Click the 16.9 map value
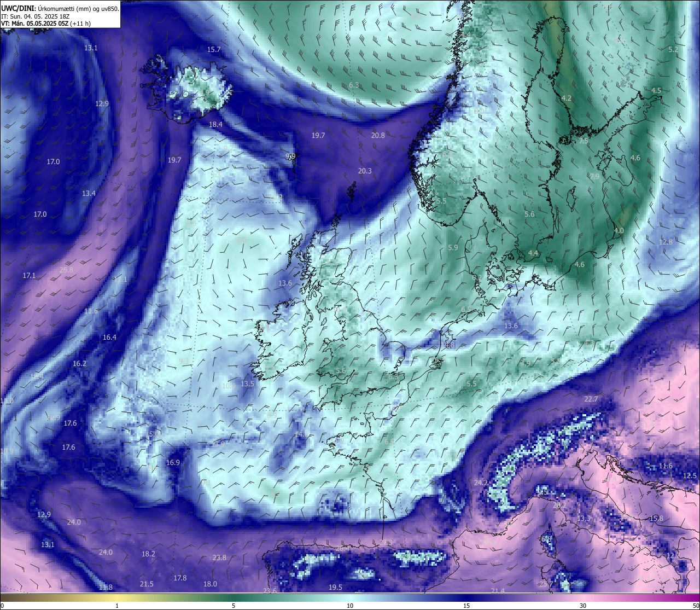700x610 pixels. pyautogui.click(x=173, y=463)
